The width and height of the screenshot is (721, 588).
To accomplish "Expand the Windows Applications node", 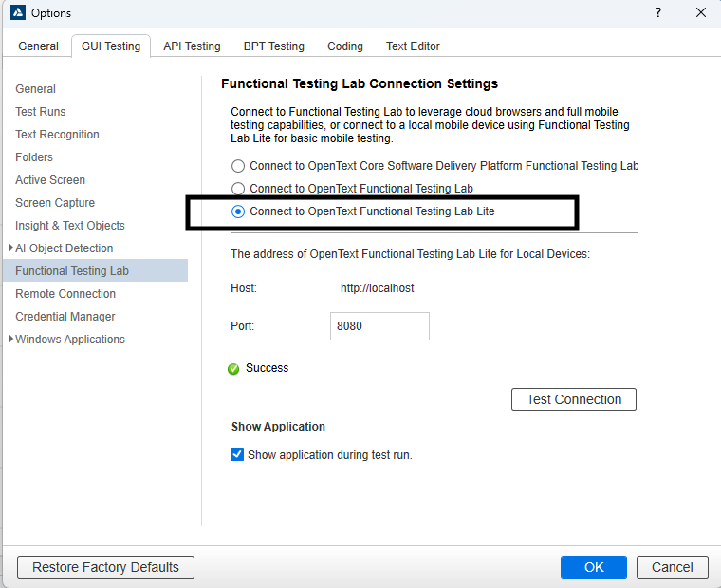I will pos(11,339).
